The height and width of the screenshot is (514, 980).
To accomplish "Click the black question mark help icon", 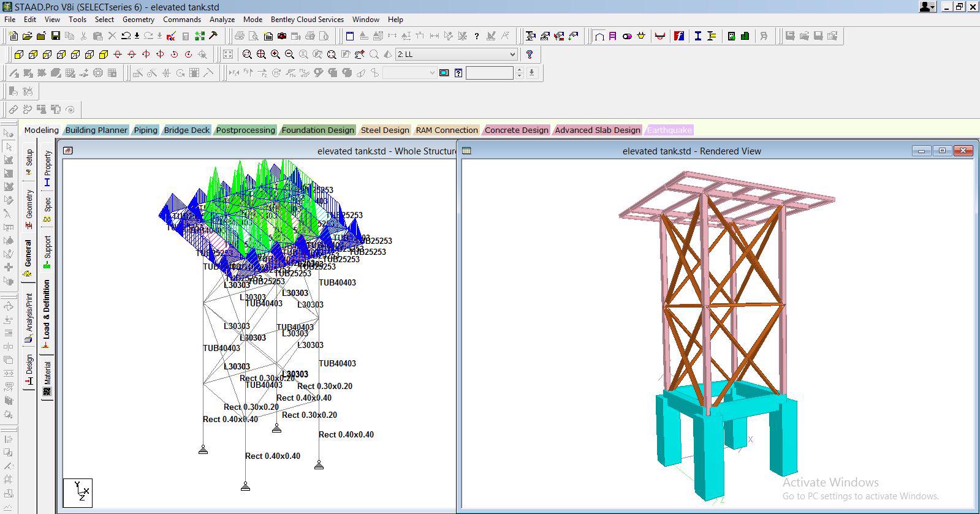I will point(476,36).
